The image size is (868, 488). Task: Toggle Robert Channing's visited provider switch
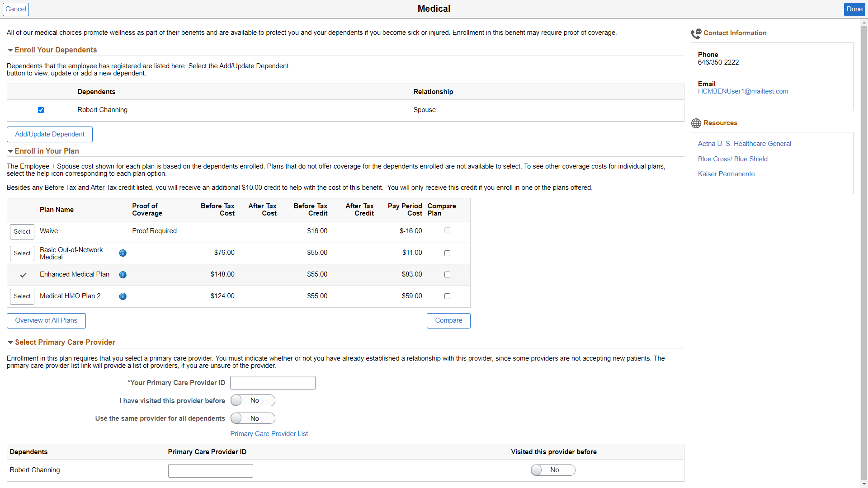[552, 470]
